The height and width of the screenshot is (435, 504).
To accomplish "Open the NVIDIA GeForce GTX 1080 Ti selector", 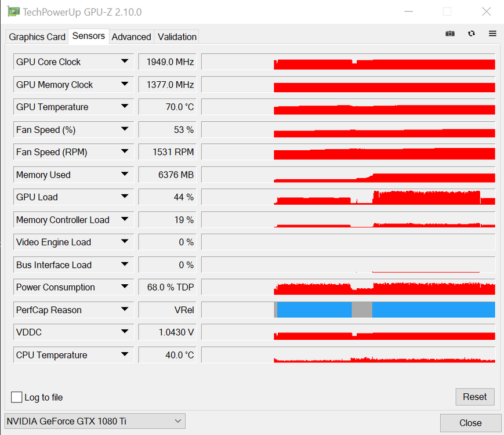I will coord(95,421).
